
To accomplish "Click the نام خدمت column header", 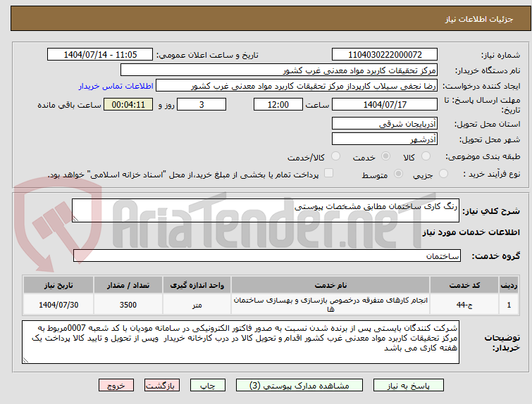I will [330, 285].
